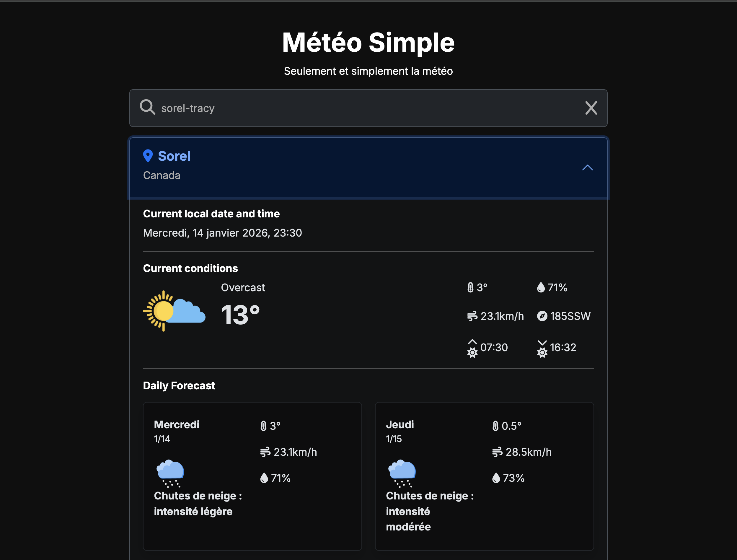Viewport: 737px width, 560px height.
Task: Click the compass icon beside 185SSW
Action: pos(543,316)
